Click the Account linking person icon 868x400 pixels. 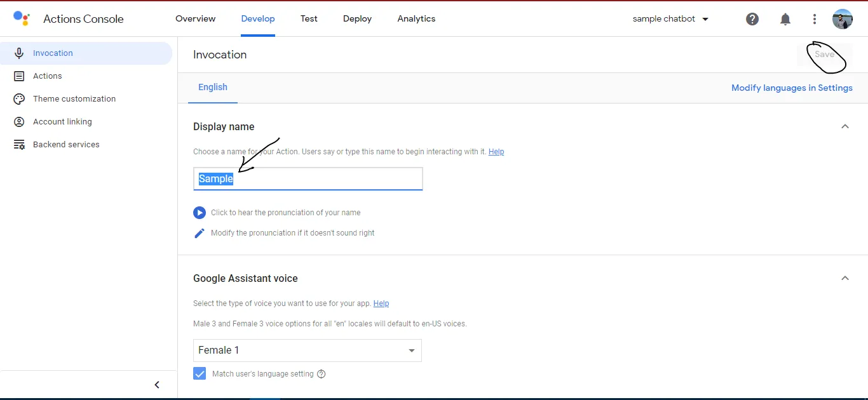(x=19, y=122)
